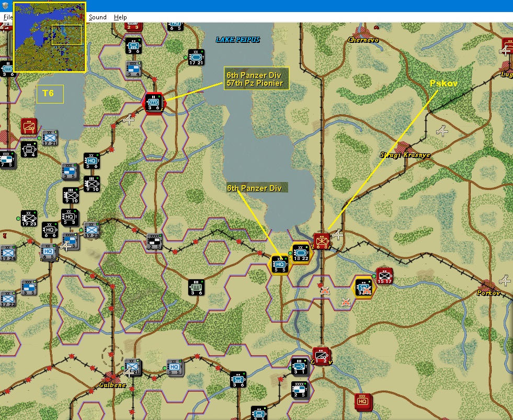The width and height of the screenshot is (513, 420).
Task: Select the grey XX 19-23 infantry counter
Action: pos(92,230)
